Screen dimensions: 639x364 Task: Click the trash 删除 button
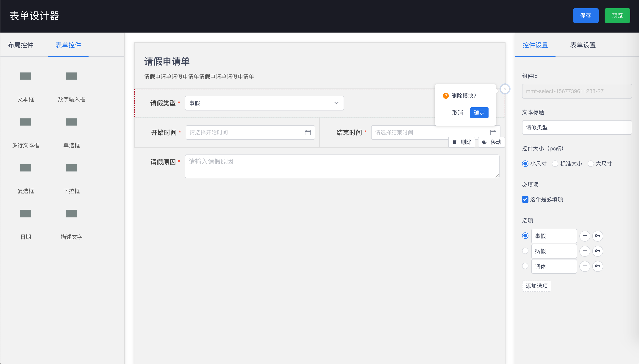point(462,142)
